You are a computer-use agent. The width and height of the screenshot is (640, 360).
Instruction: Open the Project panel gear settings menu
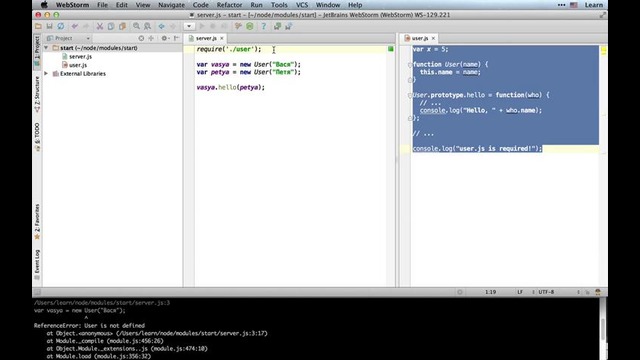point(164,38)
